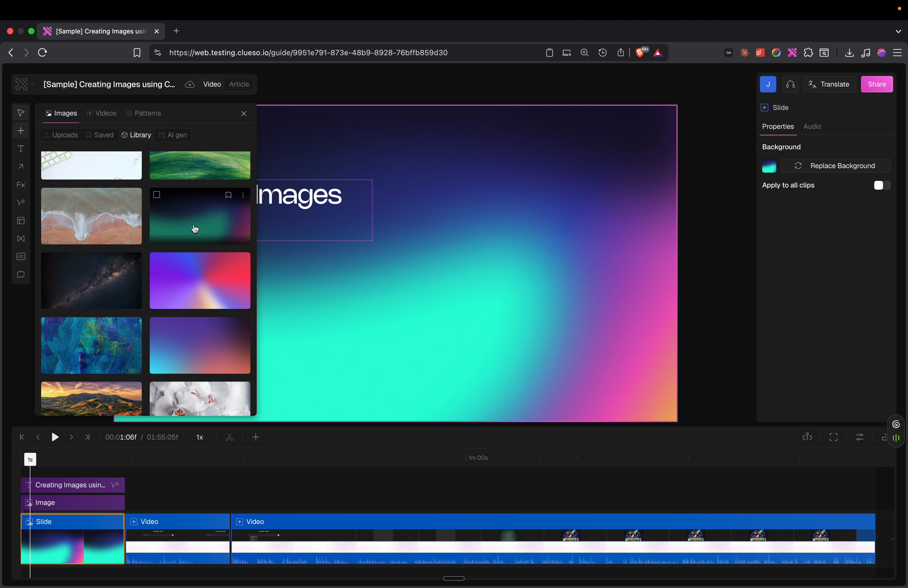Click the pink Share button
The height and width of the screenshot is (588, 908).
[877, 84]
